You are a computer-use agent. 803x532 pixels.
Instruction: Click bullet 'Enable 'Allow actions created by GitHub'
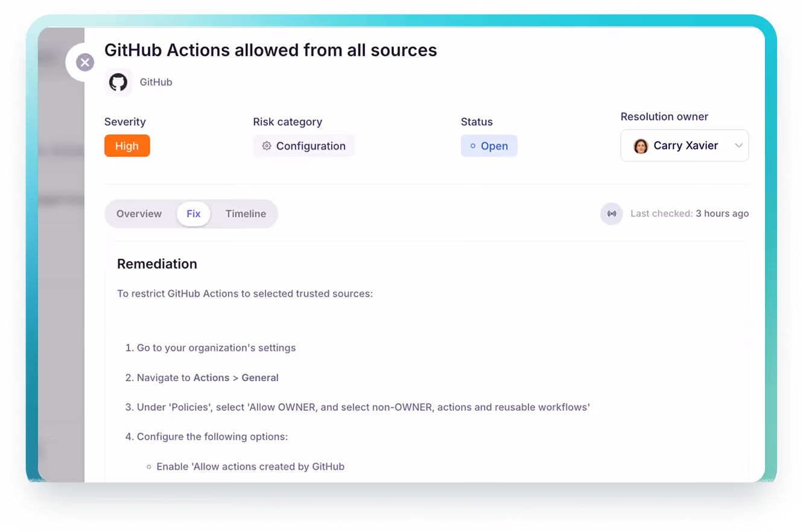point(250,466)
